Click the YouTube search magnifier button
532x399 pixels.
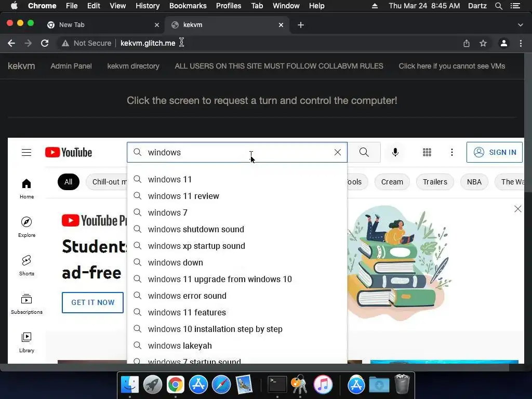point(364,152)
